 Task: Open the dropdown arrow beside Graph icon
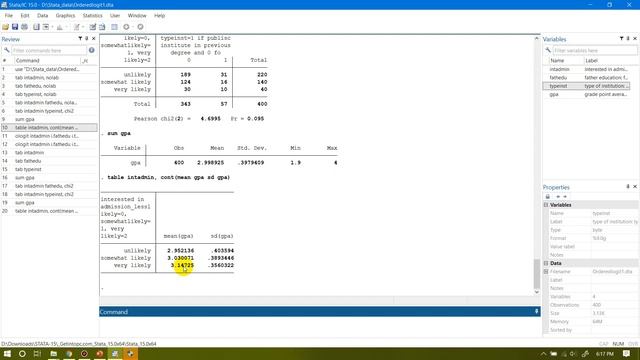(x=66, y=27)
